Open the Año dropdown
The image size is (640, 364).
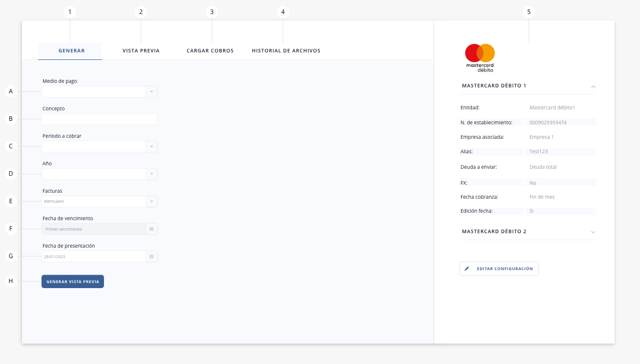(x=99, y=174)
